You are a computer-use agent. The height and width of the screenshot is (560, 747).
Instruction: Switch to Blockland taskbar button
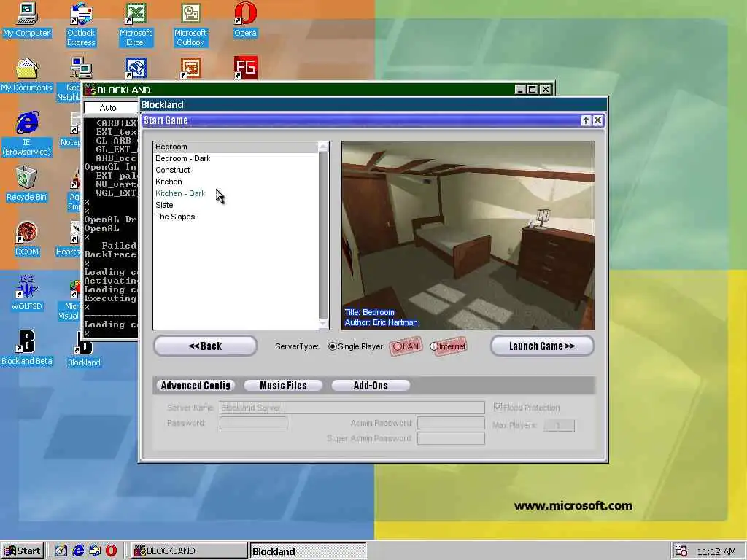(x=308, y=551)
